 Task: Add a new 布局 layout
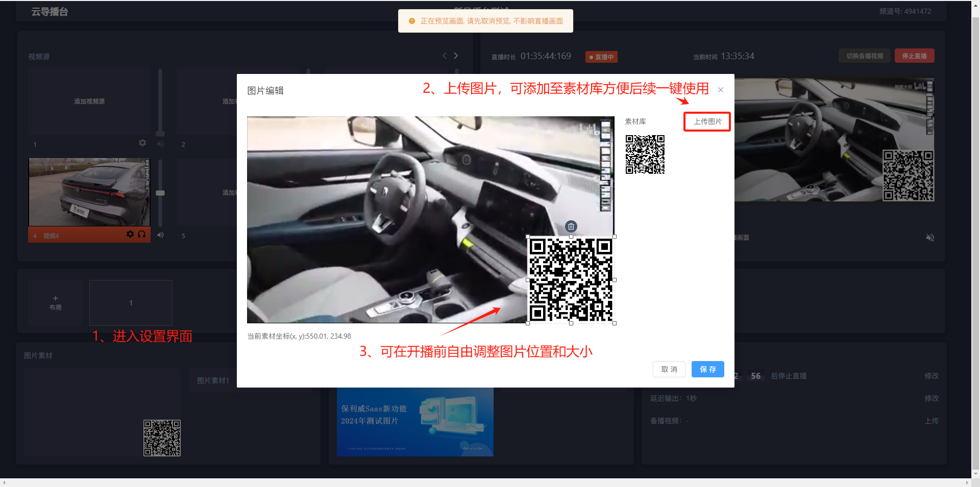[55, 302]
